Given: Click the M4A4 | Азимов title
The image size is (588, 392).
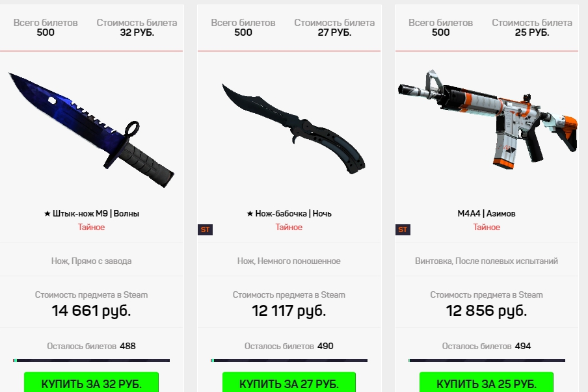Looking at the screenshot, I should click(x=487, y=214).
